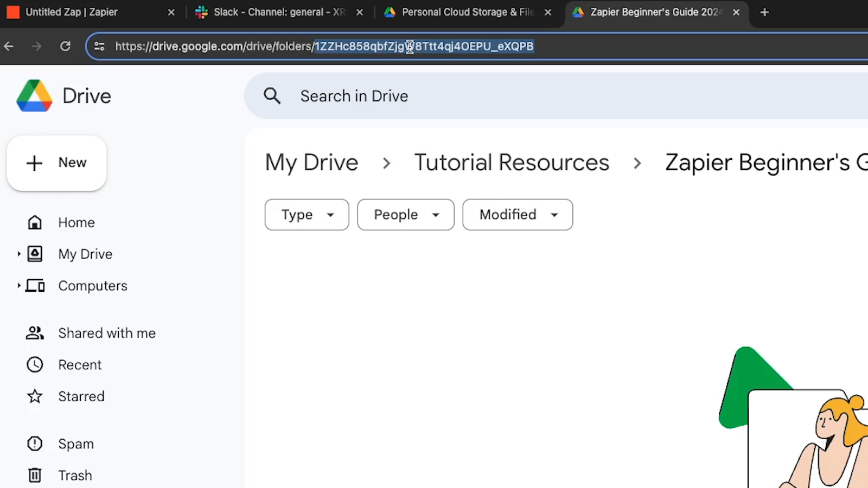Click the browser forward arrow

(36, 46)
